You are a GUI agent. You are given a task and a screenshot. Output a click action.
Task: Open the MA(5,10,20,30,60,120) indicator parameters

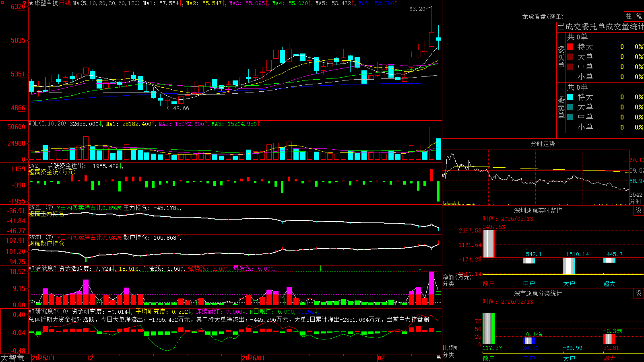click(106, 3)
